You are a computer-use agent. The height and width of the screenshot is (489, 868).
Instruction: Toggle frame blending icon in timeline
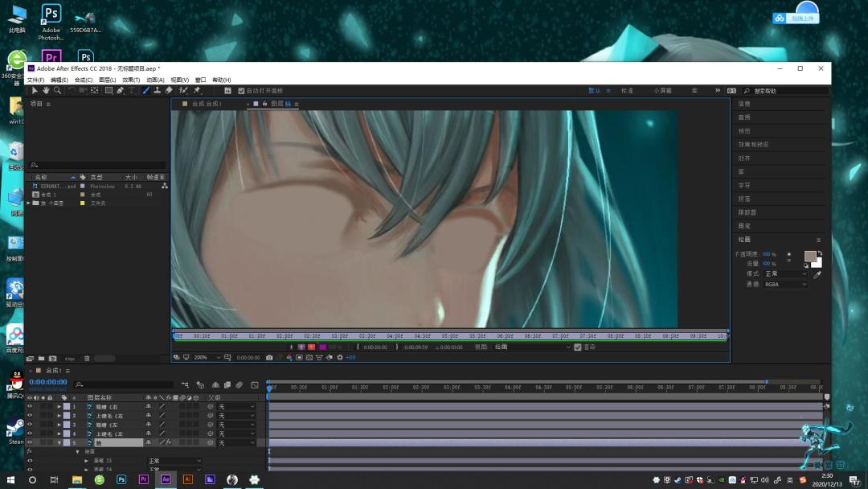pos(227,384)
